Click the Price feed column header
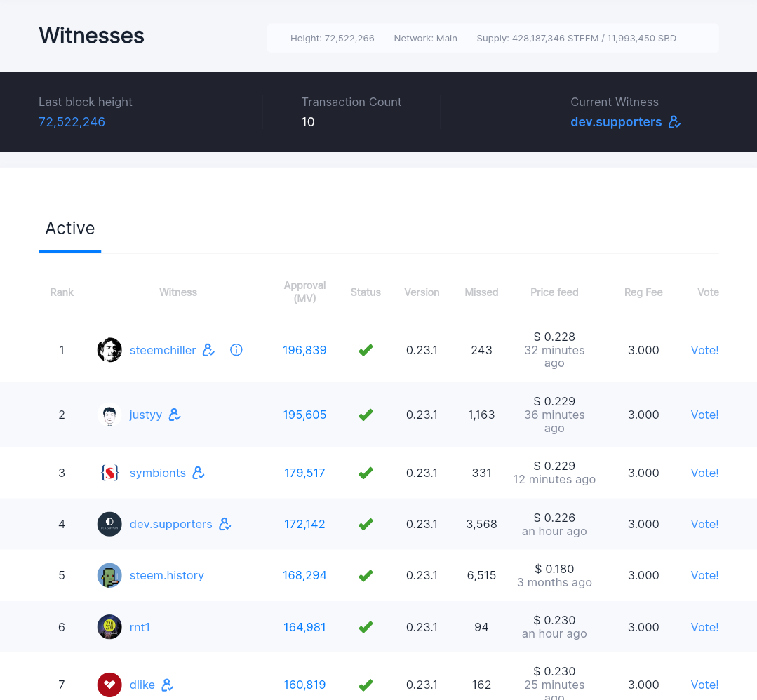The image size is (757, 700). (x=554, y=292)
